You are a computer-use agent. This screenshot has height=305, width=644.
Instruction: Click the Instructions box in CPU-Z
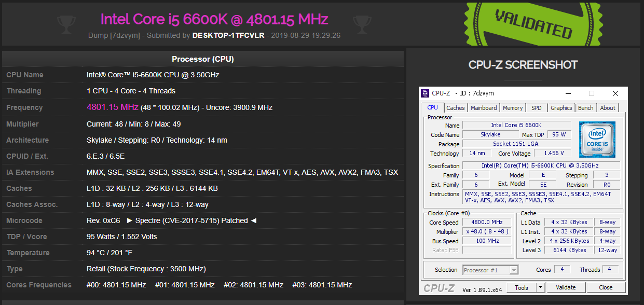(x=541, y=197)
